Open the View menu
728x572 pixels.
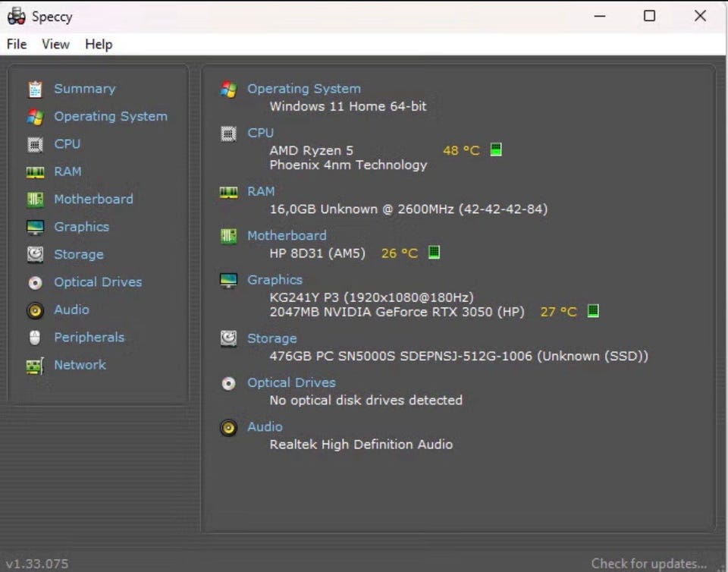pos(55,44)
